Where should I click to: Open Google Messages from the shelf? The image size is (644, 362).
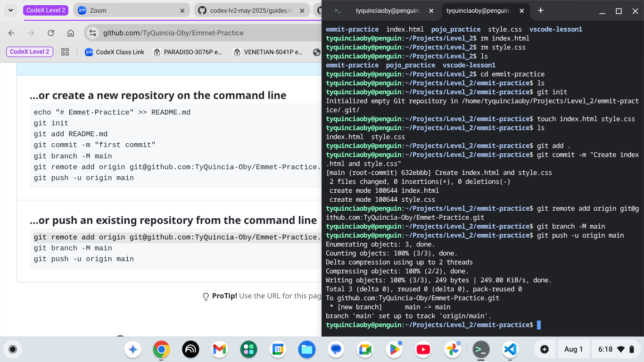336,349
